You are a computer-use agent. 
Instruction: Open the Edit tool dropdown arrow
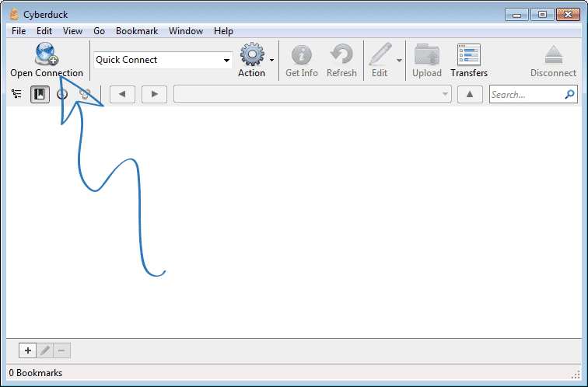[399, 61]
